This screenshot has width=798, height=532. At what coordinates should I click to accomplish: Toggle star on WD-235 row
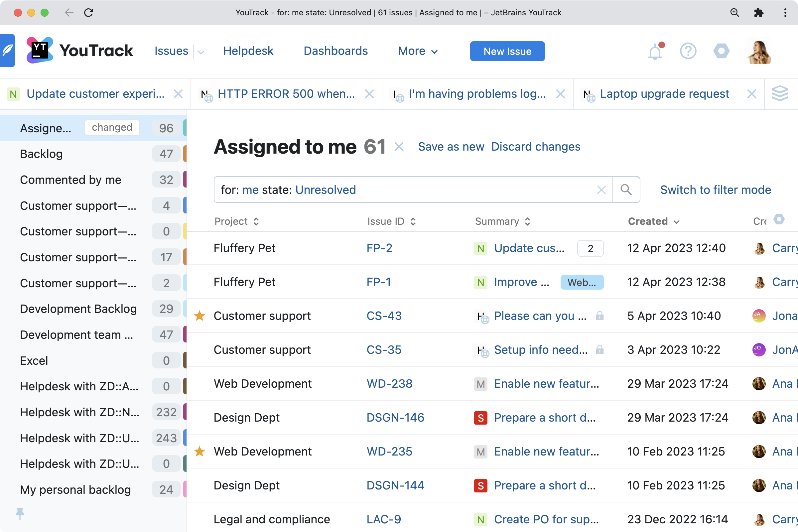click(199, 452)
